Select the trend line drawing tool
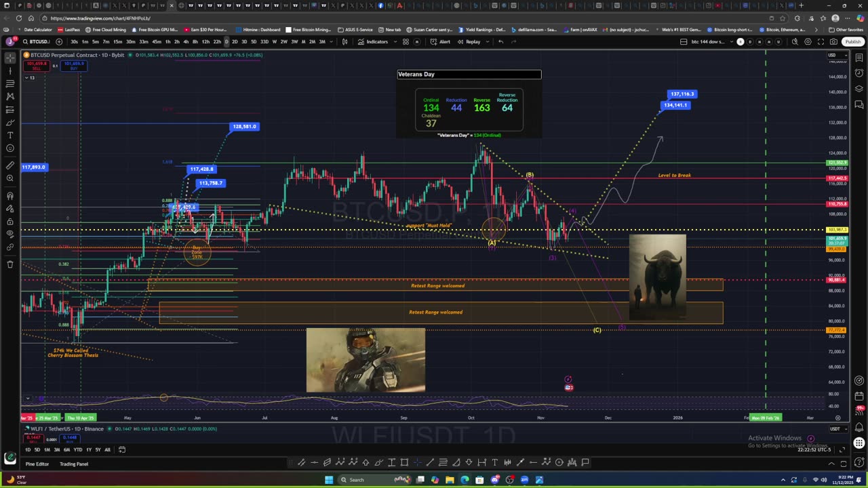 click(10, 70)
